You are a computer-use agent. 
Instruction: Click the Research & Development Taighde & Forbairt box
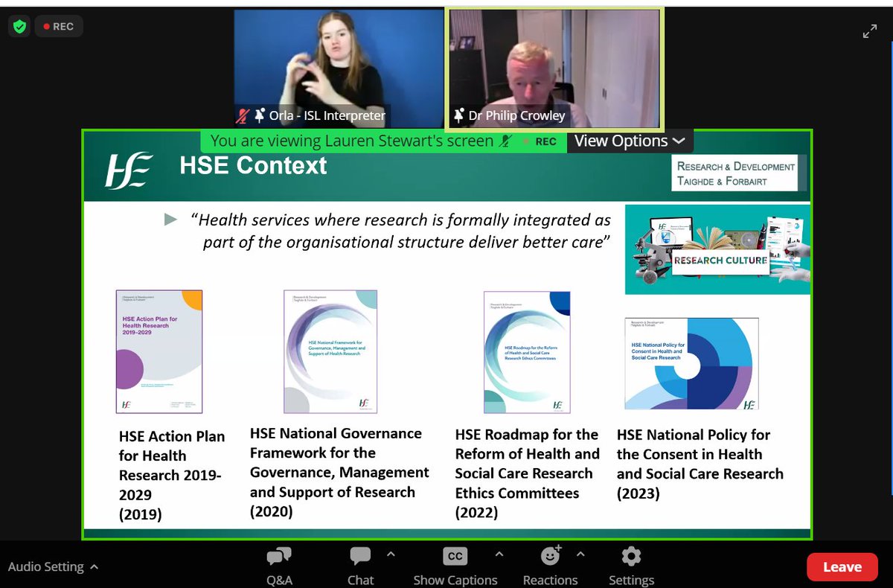[734, 173]
